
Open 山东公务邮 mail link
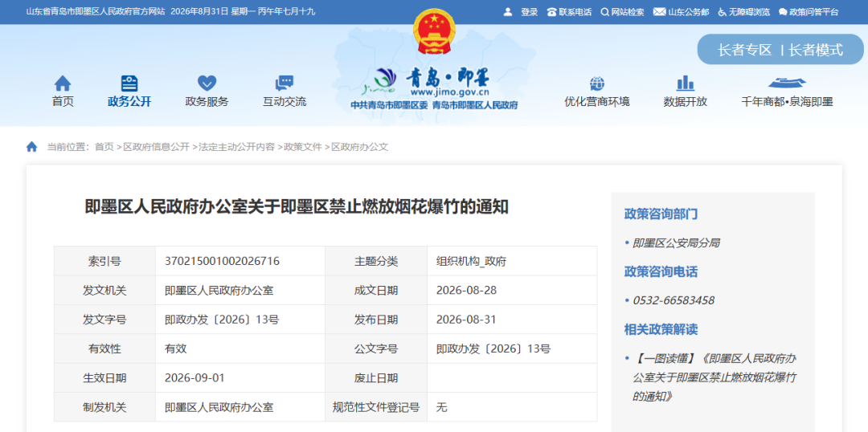681,11
